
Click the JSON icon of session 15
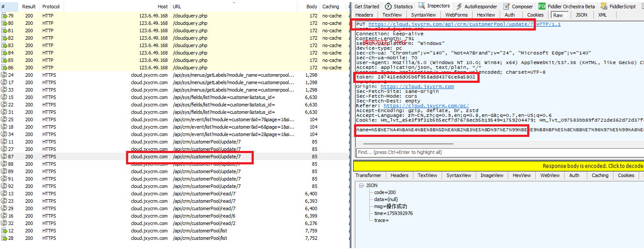(4, 97)
